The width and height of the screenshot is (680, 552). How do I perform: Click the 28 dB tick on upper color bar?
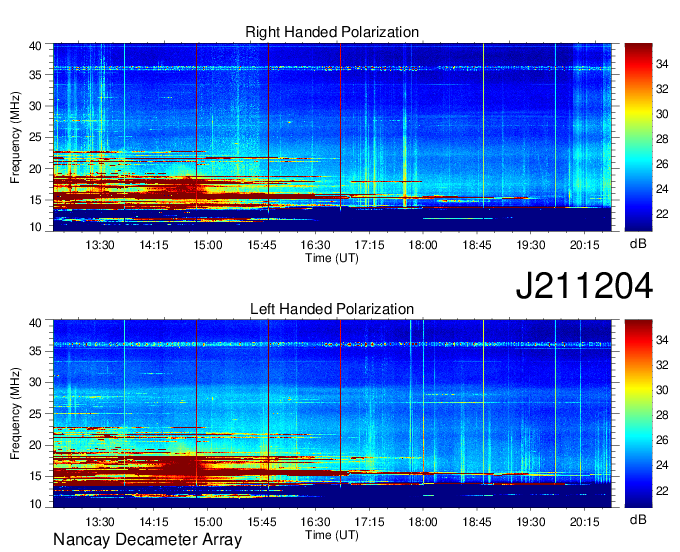662,139
